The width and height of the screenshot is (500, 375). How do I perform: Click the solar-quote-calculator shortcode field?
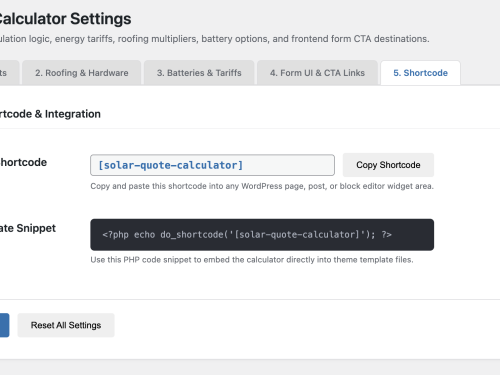click(x=212, y=165)
